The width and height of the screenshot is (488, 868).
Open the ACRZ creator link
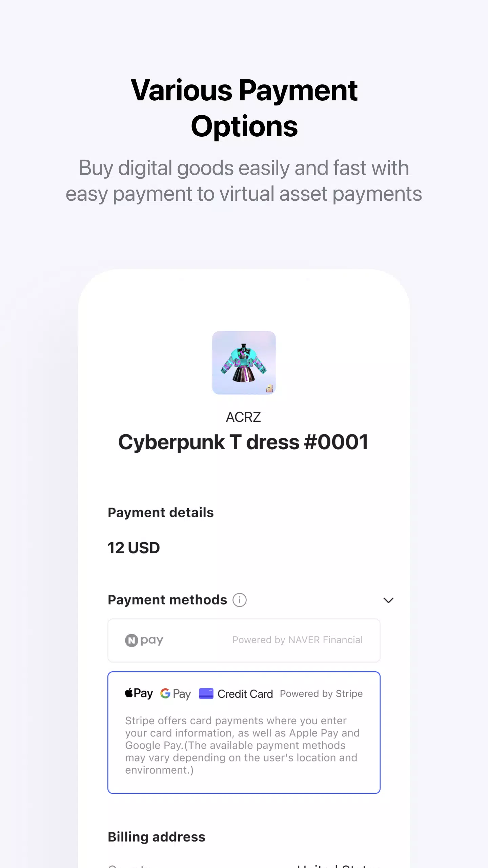(x=244, y=417)
